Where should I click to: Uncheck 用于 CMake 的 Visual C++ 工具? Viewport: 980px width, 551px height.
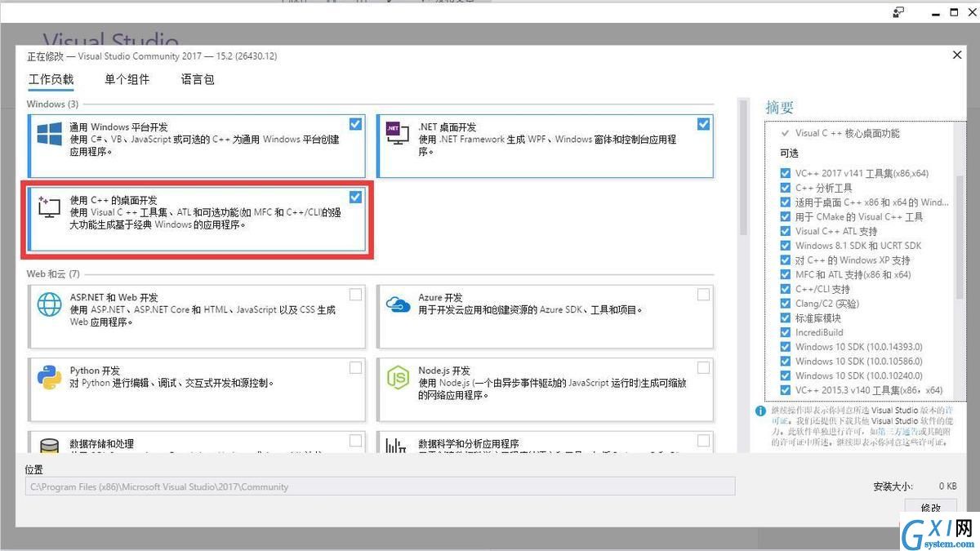tap(786, 216)
